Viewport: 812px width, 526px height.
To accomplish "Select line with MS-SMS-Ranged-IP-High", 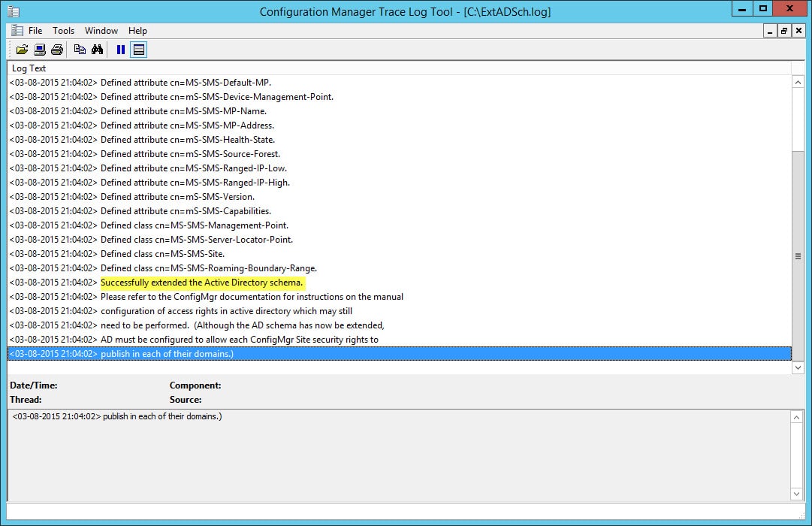I will [x=400, y=183].
